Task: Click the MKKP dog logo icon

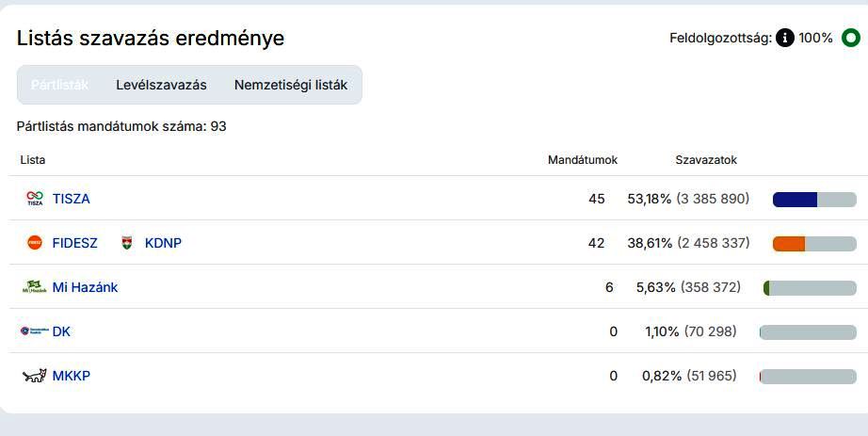Action: 34,376
